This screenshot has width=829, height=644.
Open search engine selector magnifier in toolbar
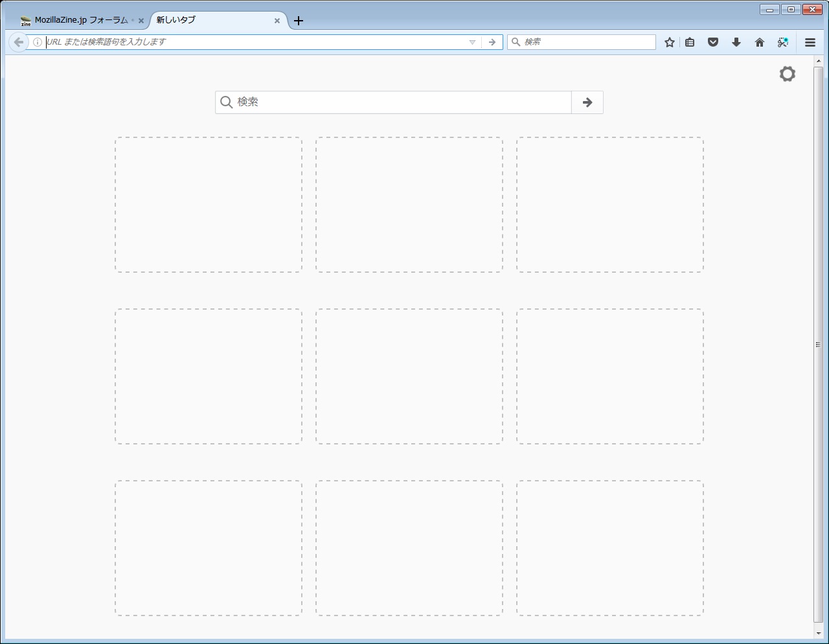516,42
